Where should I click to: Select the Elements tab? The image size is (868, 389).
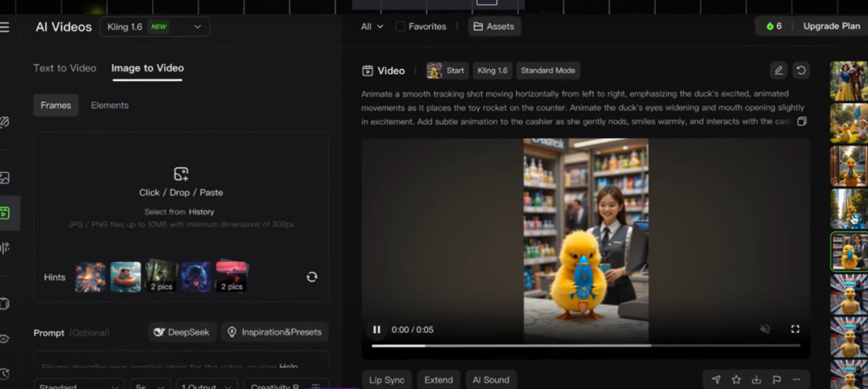[109, 105]
